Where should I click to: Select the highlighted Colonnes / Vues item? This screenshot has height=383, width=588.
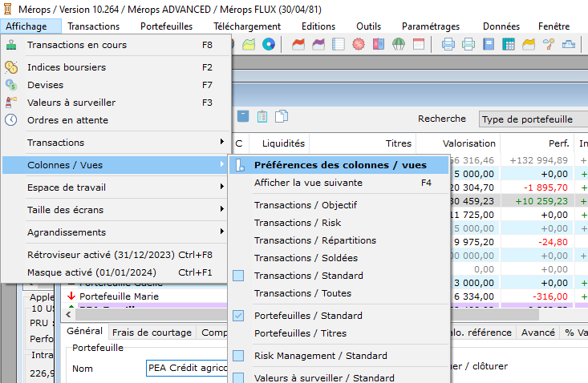[x=116, y=165]
